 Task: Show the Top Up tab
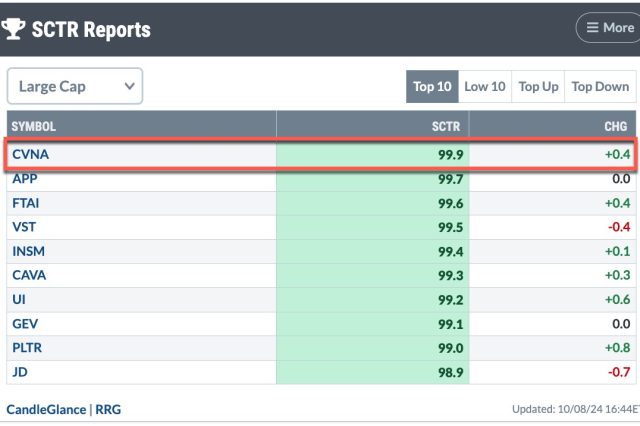point(538,86)
